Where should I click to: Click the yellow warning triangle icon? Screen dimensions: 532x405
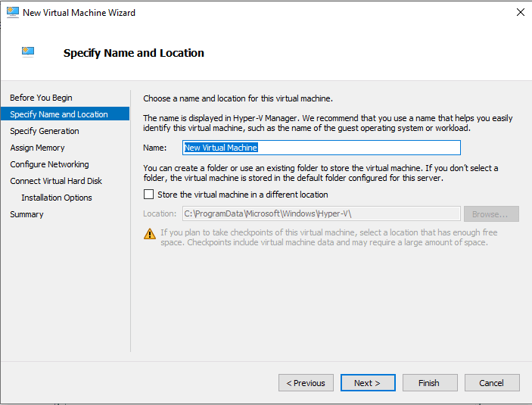click(150, 234)
